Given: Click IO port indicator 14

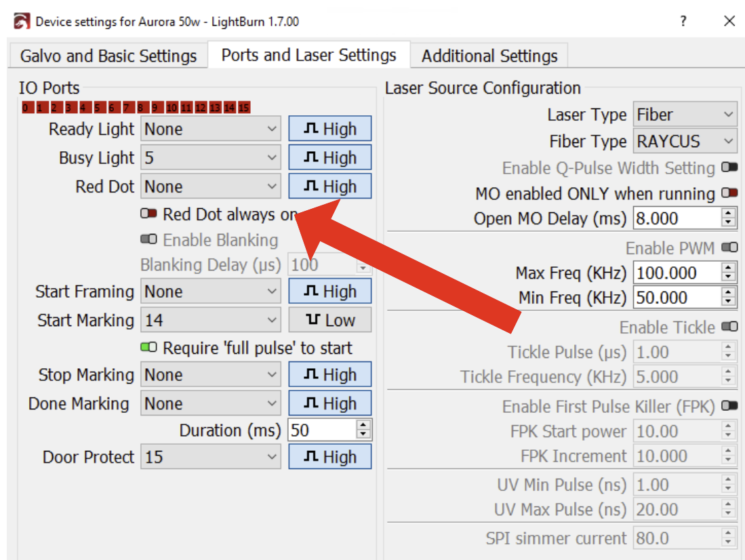Looking at the screenshot, I should click(230, 107).
